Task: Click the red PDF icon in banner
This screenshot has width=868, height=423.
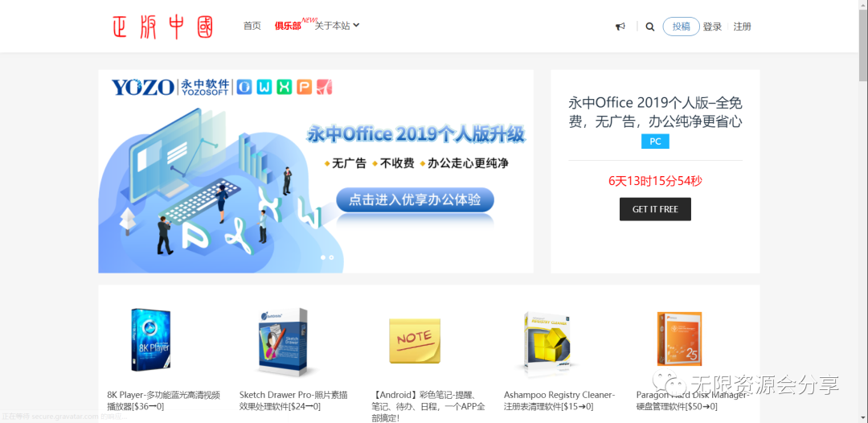Action: (x=325, y=87)
